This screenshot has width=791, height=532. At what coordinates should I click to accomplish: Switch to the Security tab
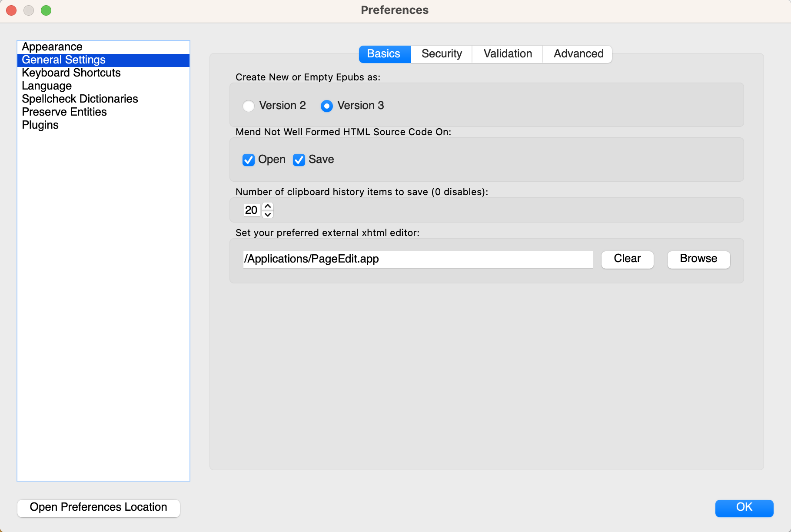click(x=441, y=54)
